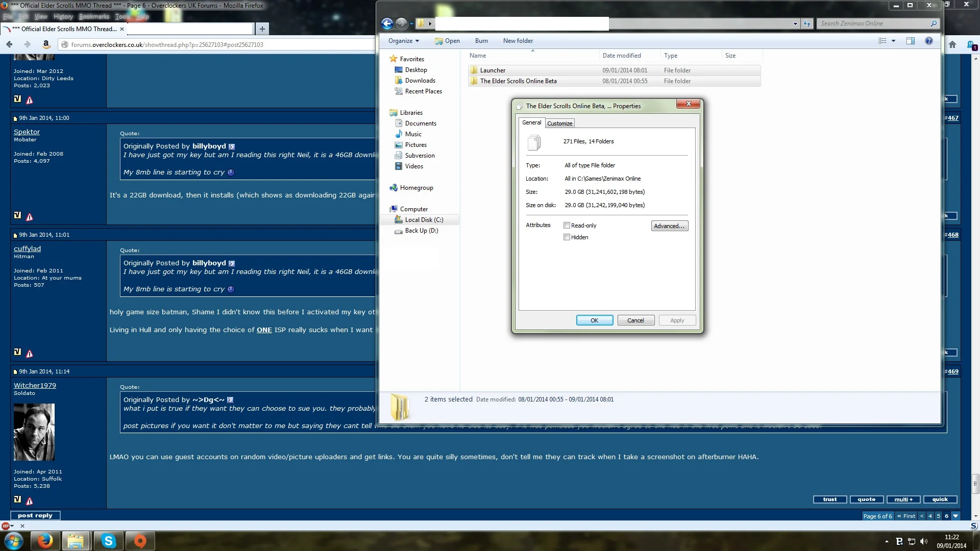Select the Launcher folder row

pyautogui.click(x=615, y=70)
